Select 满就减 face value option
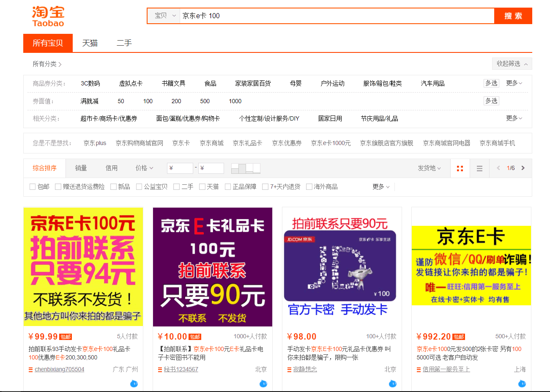Image resolution: width=550 pixels, height=392 pixels. click(x=90, y=101)
